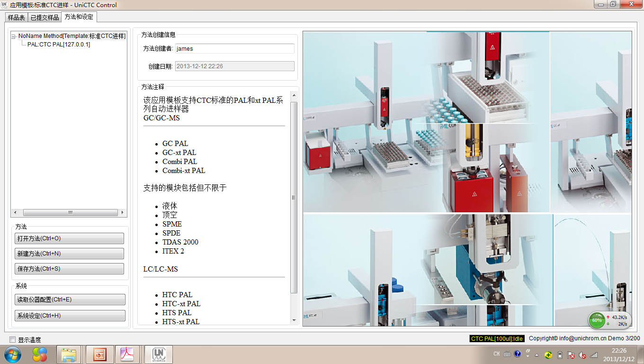The height and width of the screenshot is (364, 644).
Task: Click the Show Desktop strip beside the clock
Action: point(640,355)
